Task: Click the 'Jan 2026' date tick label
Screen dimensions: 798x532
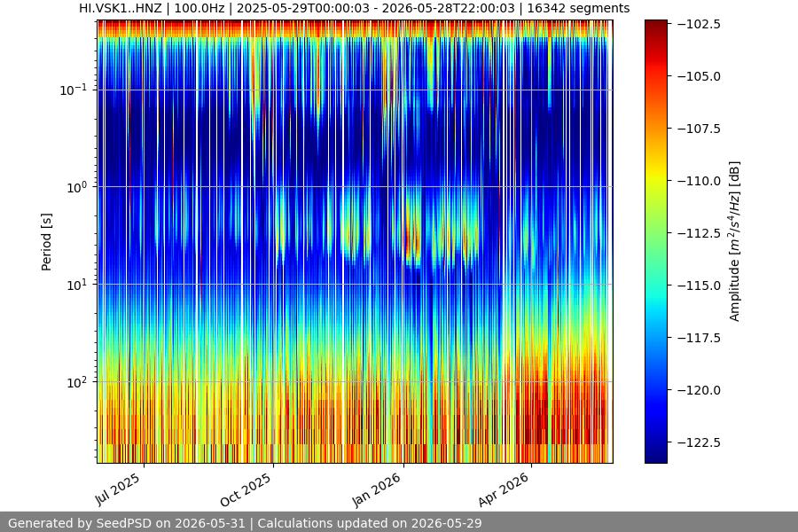Action: (376, 490)
